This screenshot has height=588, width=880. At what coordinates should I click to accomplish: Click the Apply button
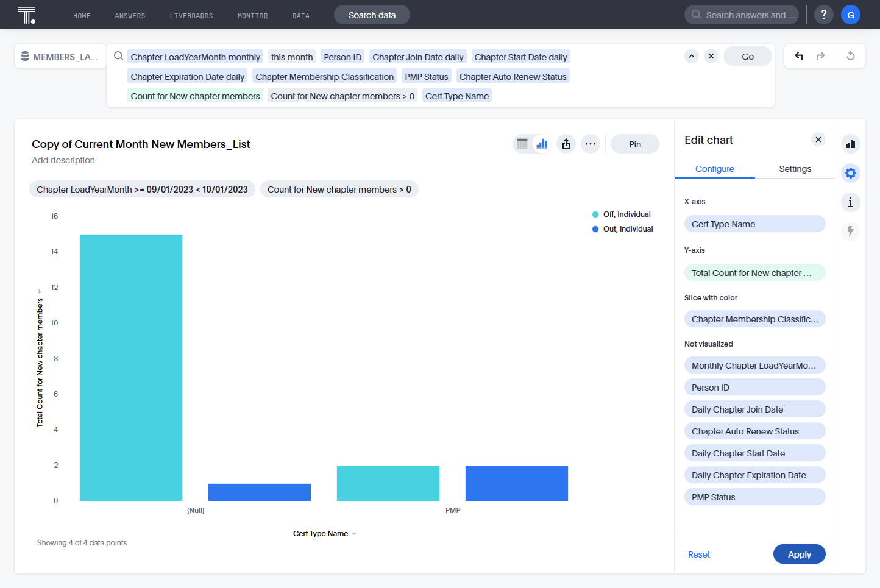point(800,554)
